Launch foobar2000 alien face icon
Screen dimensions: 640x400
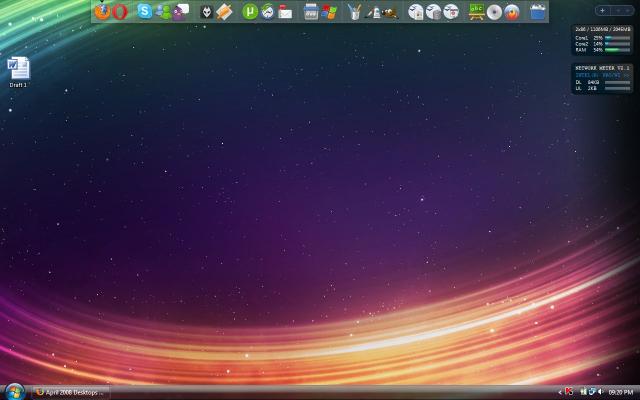[207, 12]
